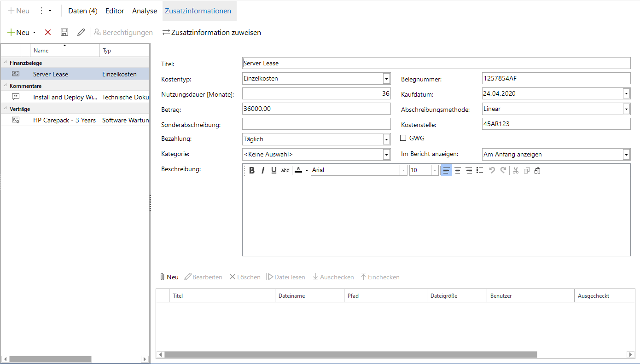Open the Bezahlung dropdown showing Täglich

[386, 139]
